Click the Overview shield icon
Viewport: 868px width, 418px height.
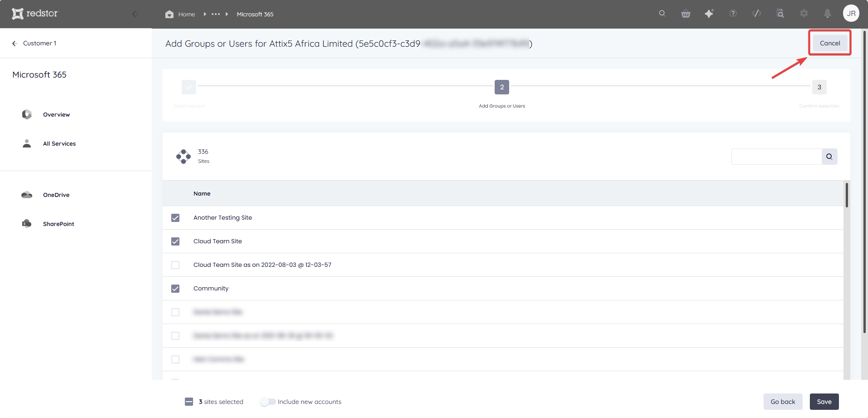pos(27,114)
